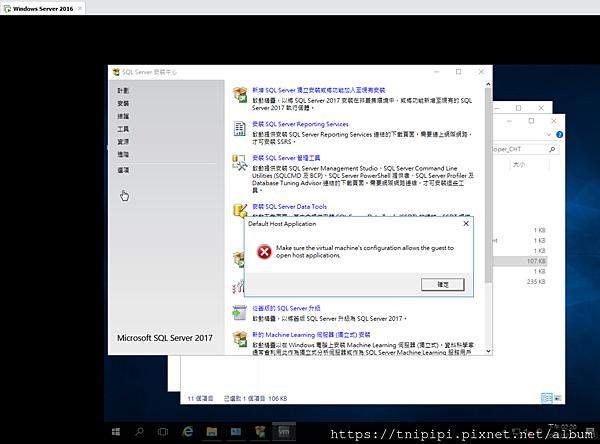The height and width of the screenshot is (444, 600).
Task: Switch Explorer to details view icon
Action: click(x=547, y=398)
